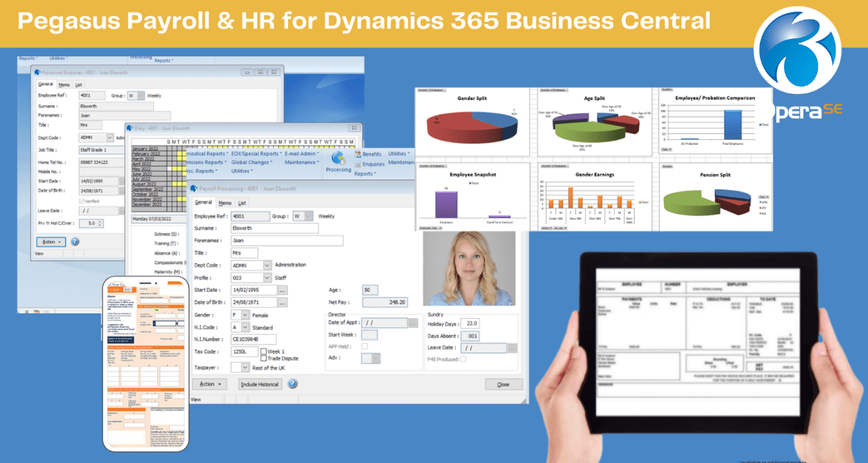Open Dept Code dropdown in Personnel Enquiries

point(109,138)
